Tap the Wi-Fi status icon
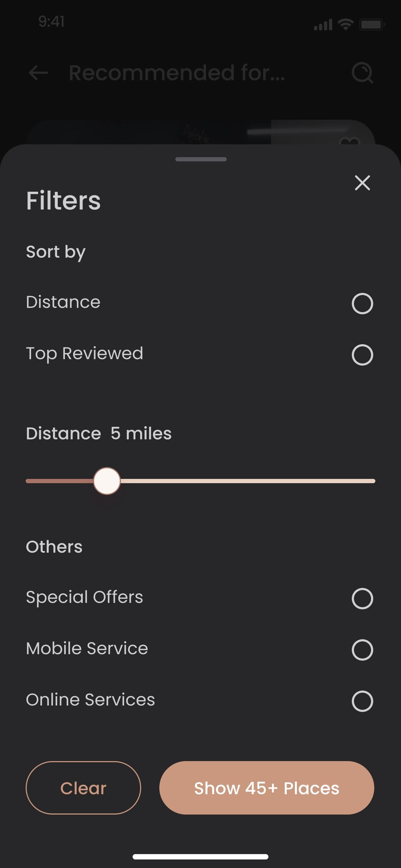Screen dimensions: 401x868 [345, 24]
